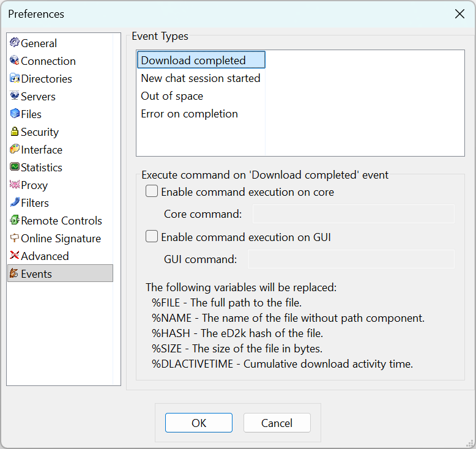Click the Servers category icon
The height and width of the screenshot is (449, 476).
(14, 95)
